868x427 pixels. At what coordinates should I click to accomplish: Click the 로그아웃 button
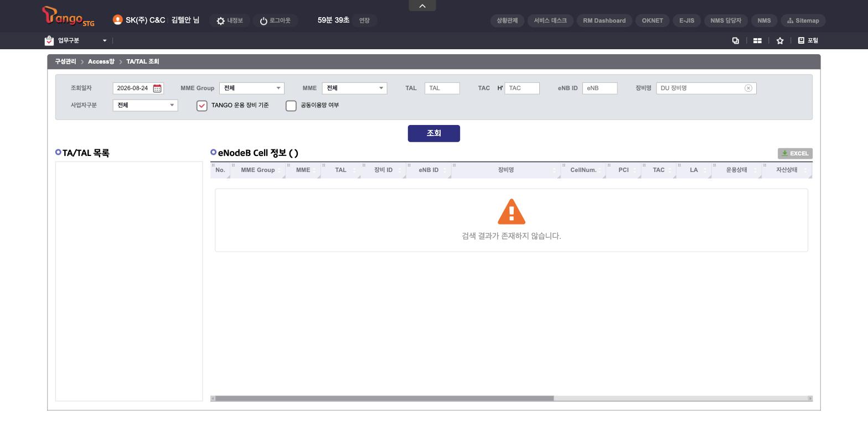click(275, 20)
